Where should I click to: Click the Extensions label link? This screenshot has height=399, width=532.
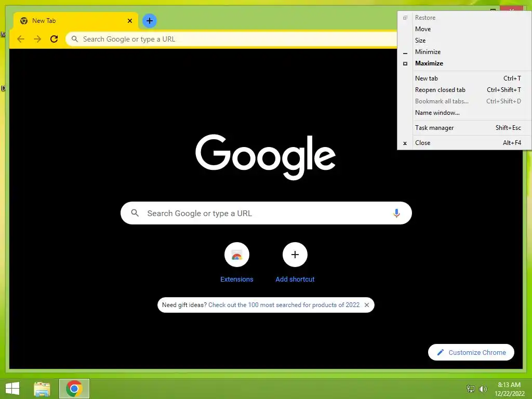tap(237, 279)
